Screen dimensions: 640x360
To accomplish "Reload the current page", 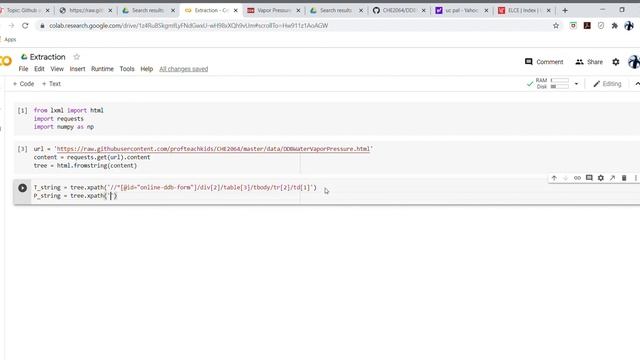I will tap(25, 26).
